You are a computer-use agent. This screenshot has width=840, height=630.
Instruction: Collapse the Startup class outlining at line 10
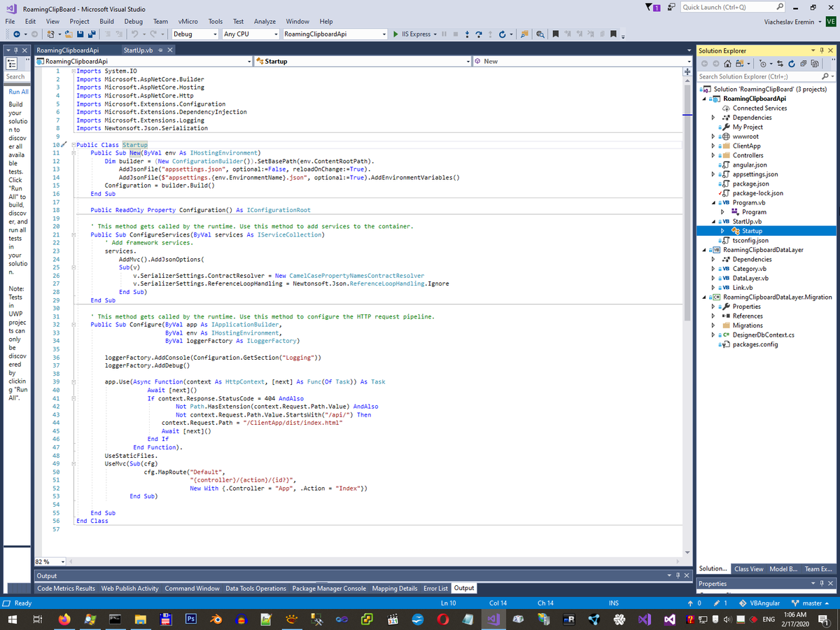click(x=73, y=145)
